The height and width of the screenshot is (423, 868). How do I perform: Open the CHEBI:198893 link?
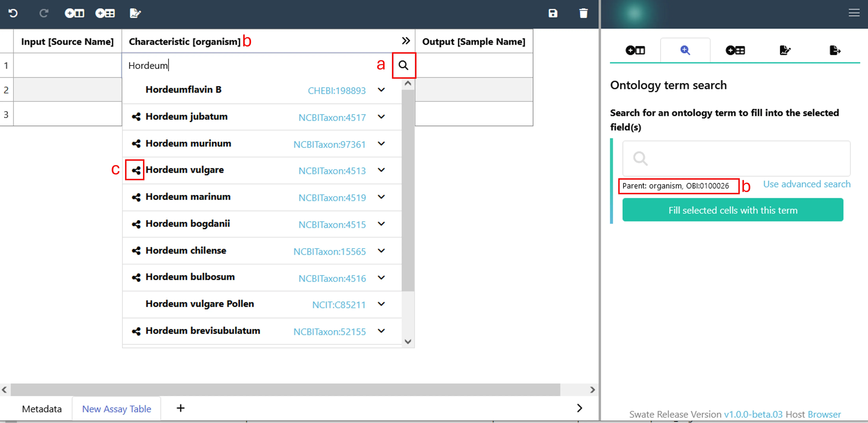click(x=337, y=91)
